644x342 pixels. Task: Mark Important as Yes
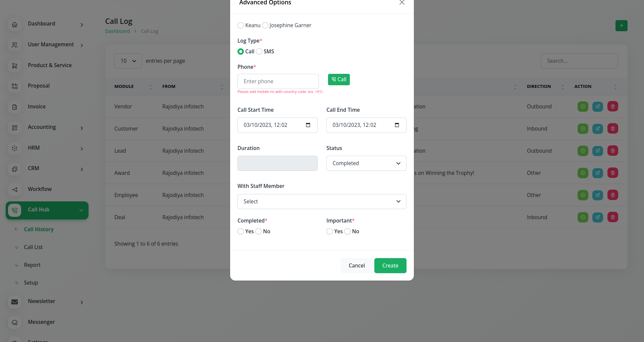pyautogui.click(x=330, y=232)
